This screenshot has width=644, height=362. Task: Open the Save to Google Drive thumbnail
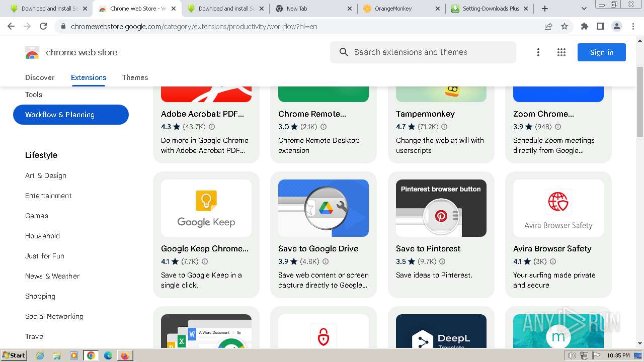pyautogui.click(x=324, y=208)
